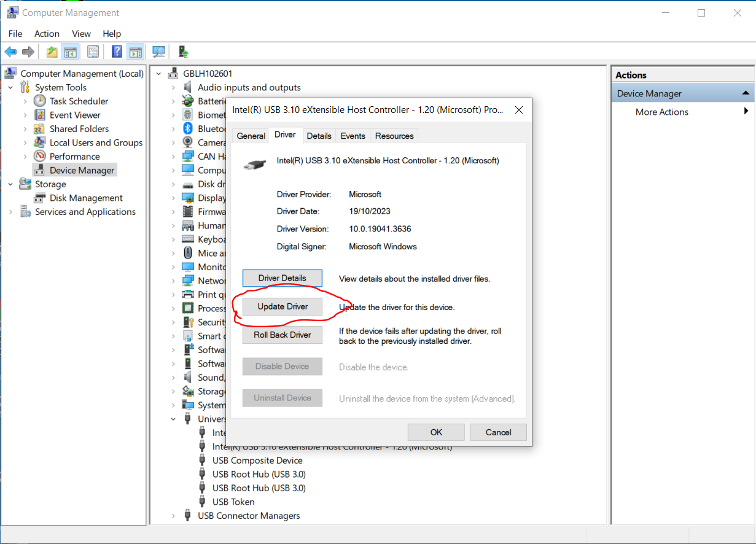Image resolution: width=756 pixels, height=544 pixels.
Task: Expand the Task Scheduler node
Action: click(25, 101)
